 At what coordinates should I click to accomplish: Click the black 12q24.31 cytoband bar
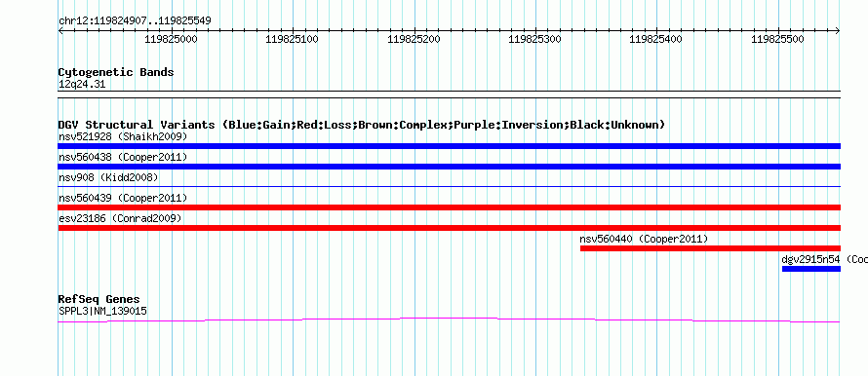(449, 94)
